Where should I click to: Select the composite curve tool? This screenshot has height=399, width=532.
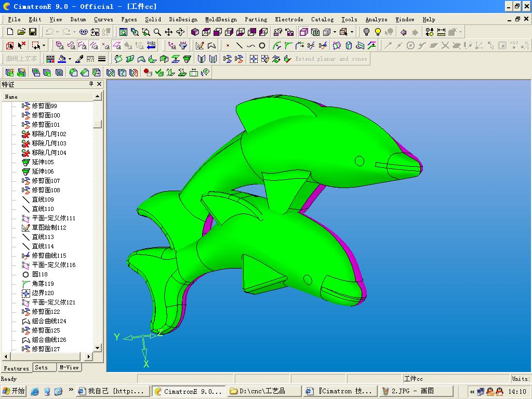tap(212, 45)
